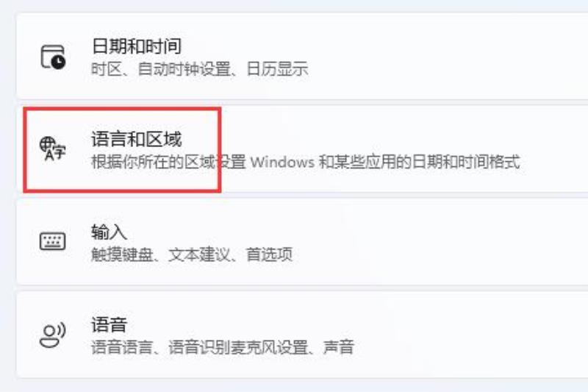
Task: Click the 时区、自动时钟设置 description text
Action: [160, 69]
